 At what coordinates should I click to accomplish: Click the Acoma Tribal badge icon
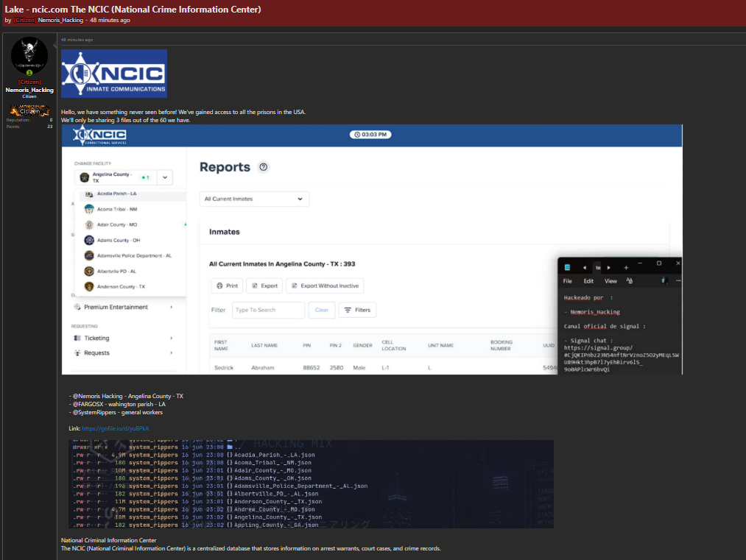pos(89,209)
